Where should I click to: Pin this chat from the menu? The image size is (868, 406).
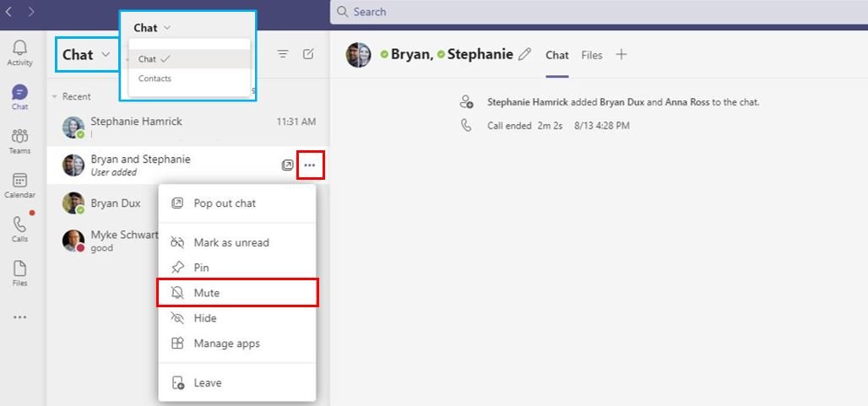point(237,268)
